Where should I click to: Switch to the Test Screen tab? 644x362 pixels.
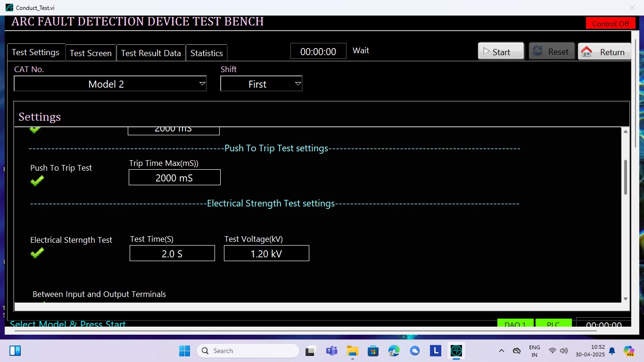(x=91, y=53)
